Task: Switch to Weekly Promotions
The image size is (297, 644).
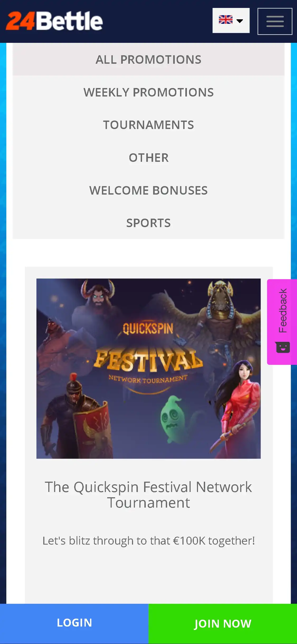Action: coord(148,92)
